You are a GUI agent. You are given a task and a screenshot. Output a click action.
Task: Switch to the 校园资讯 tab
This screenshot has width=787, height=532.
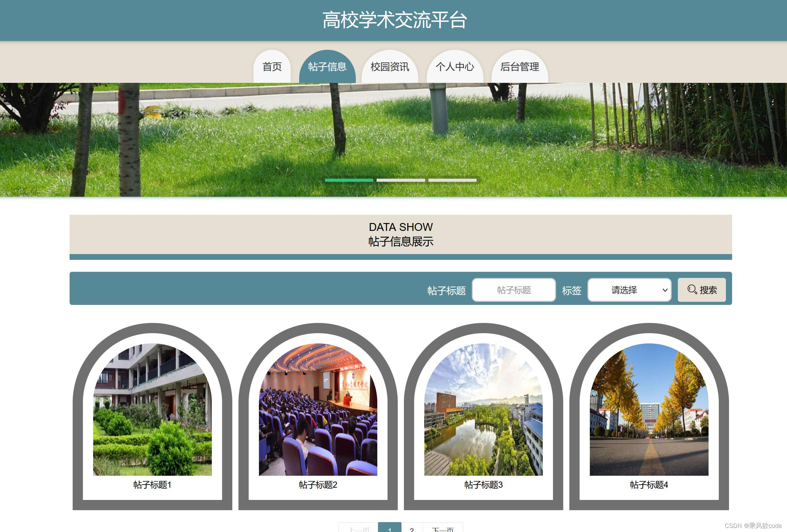(390, 67)
